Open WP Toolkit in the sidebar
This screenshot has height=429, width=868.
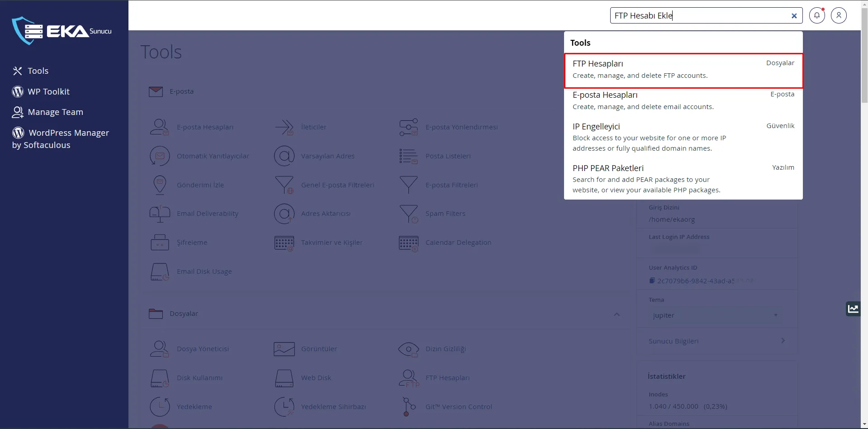[x=41, y=91]
